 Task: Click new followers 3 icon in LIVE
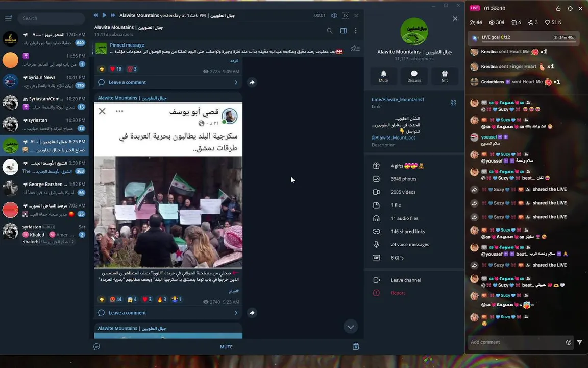[x=533, y=22]
